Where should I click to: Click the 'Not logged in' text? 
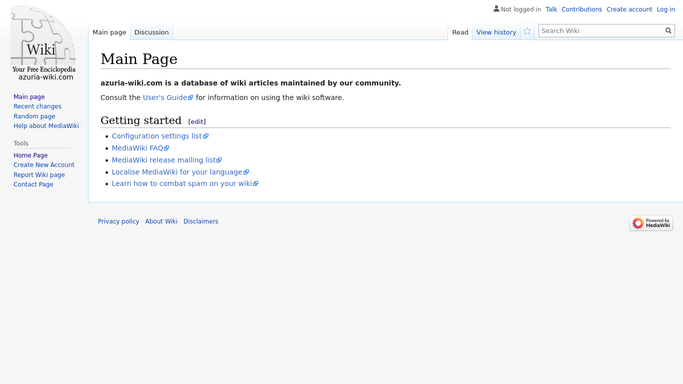(521, 9)
